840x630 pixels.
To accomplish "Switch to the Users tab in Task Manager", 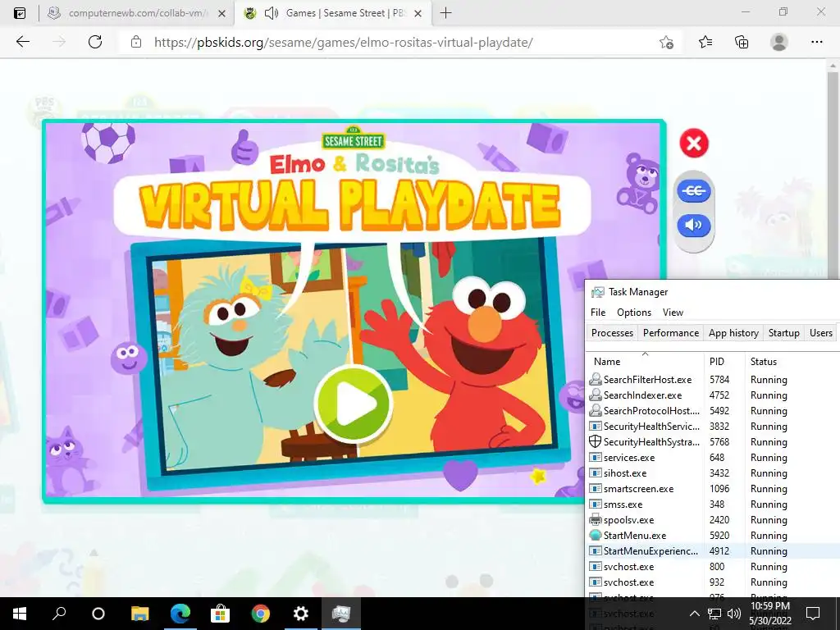I will (820, 333).
